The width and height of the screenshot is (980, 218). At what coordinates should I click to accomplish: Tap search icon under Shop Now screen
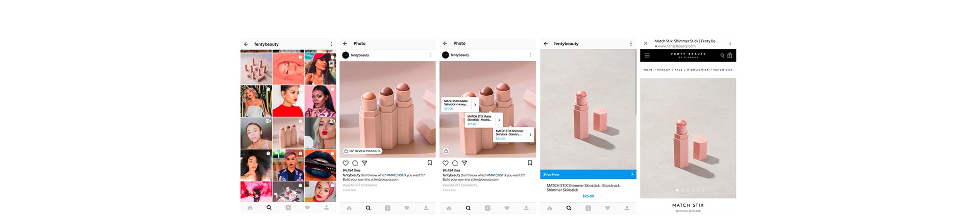(x=569, y=208)
